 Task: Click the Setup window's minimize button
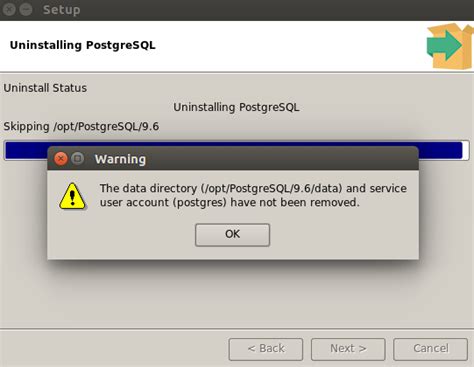(x=26, y=9)
